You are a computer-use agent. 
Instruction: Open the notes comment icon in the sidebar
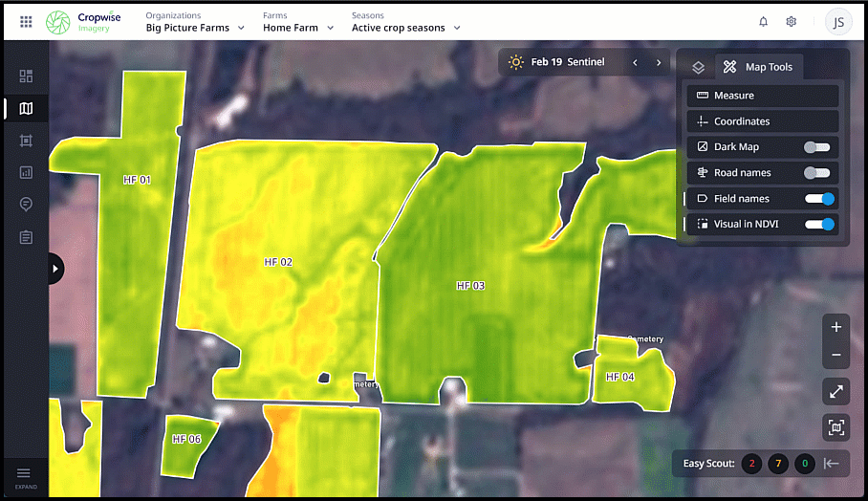point(26,205)
